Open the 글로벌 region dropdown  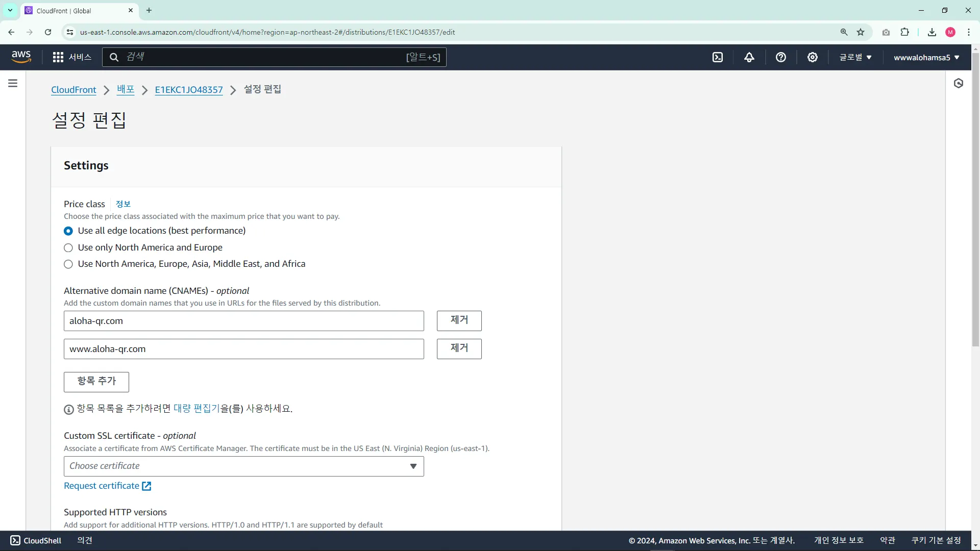pyautogui.click(x=855, y=57)
